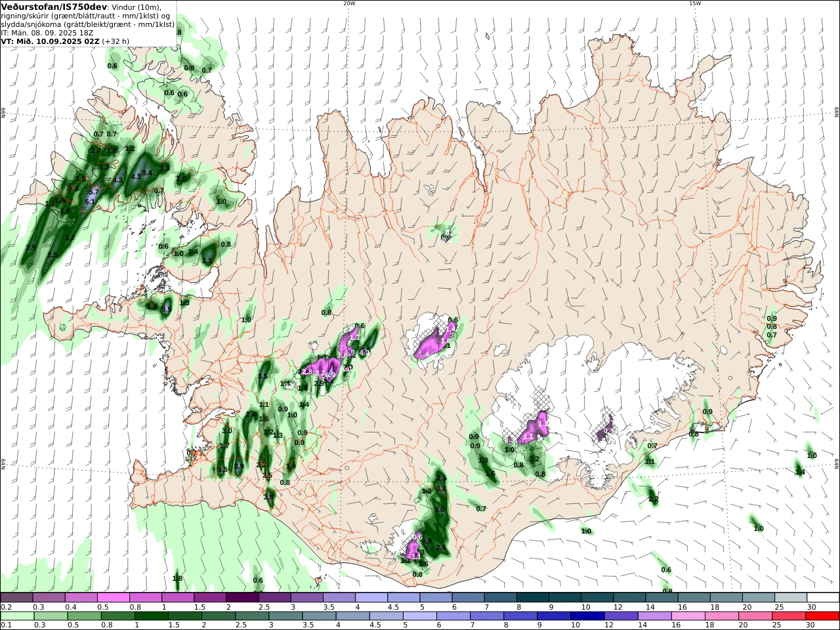Image resolution: width=840 pixels, height=630 pixels.
Task: Click the 1.5 label on the rain legend row
Action: click(x=174, y=625)
